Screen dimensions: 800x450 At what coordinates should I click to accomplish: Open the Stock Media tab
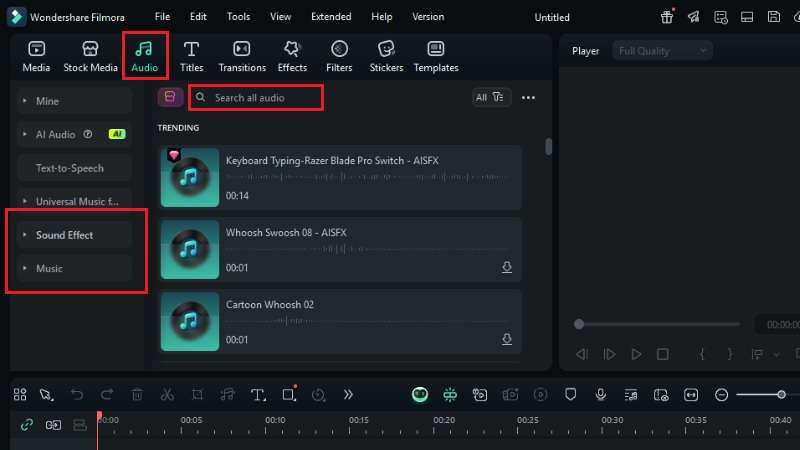pyautogui.click(x=90, y=56)
